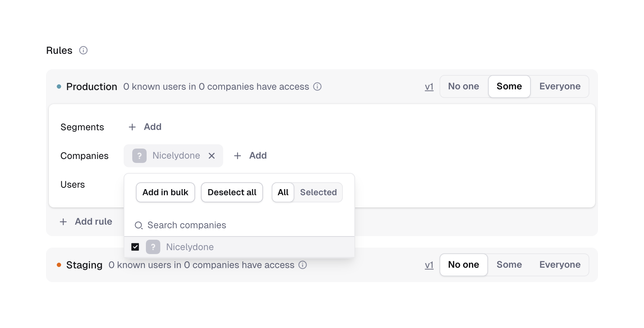Switch to the All companies filter
The image size is (644, 328).
pyautogui.click(x=283, y=192)
